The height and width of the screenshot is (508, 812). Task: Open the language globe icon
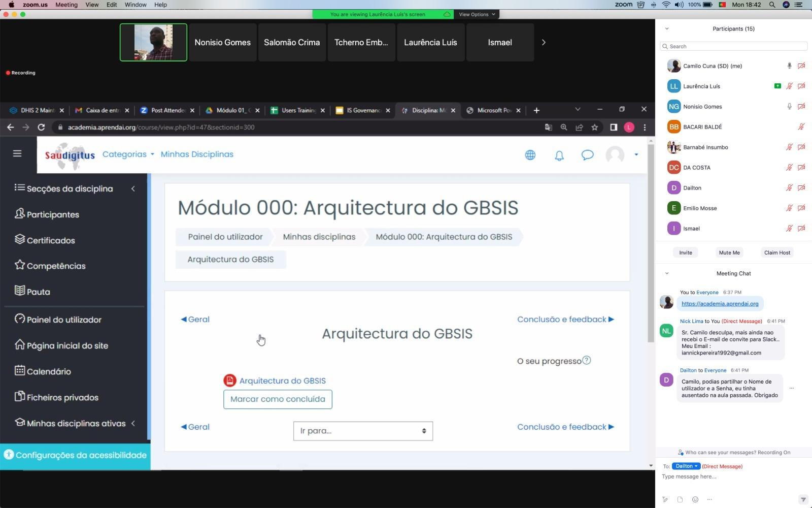tap(530, 155)
